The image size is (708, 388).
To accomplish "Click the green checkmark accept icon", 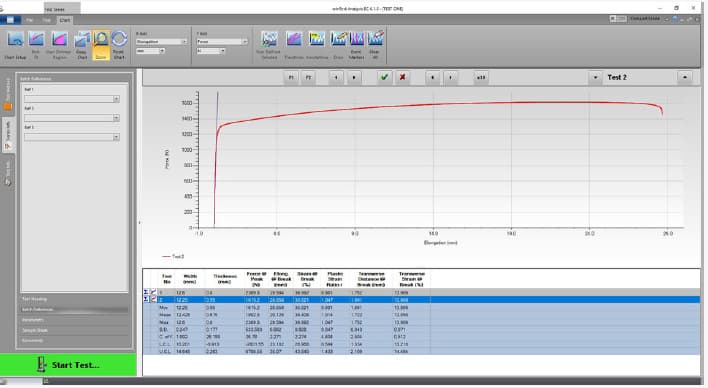I will (x=384, y=77).
